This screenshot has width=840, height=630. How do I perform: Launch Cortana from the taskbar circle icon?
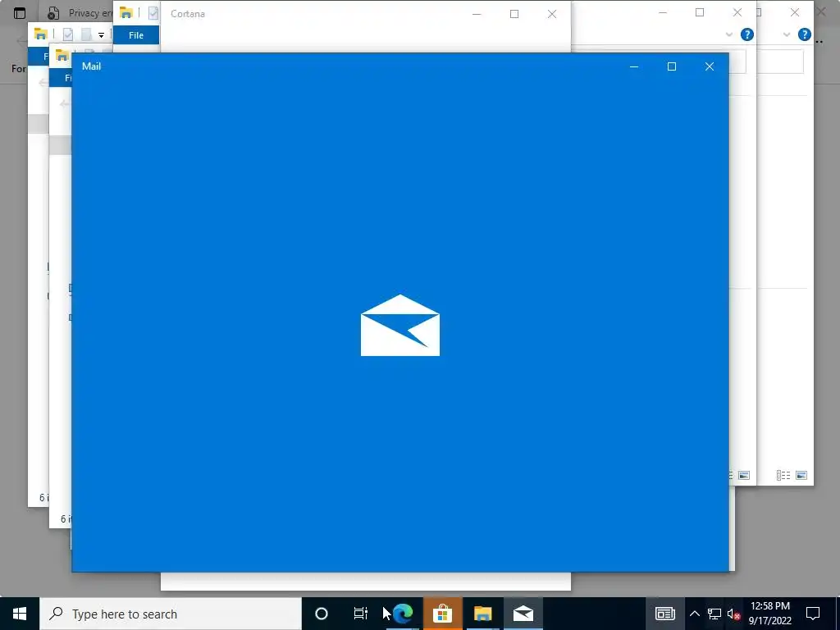click(322, 614)
